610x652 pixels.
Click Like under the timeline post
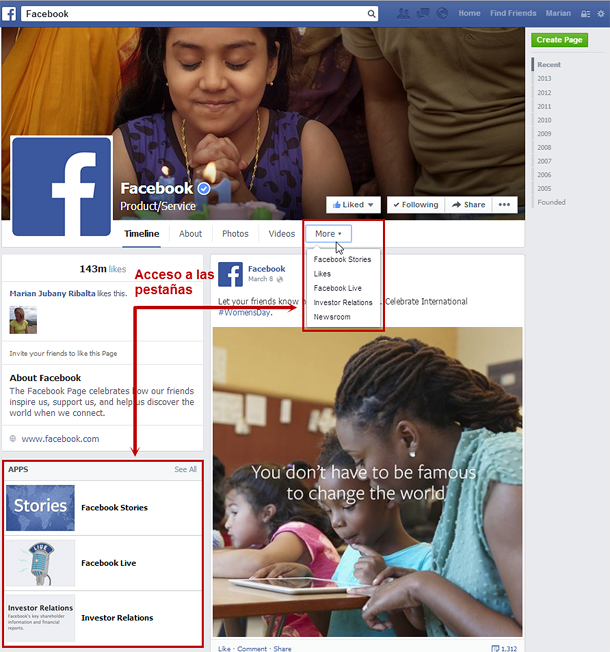(x=224, y=649)
